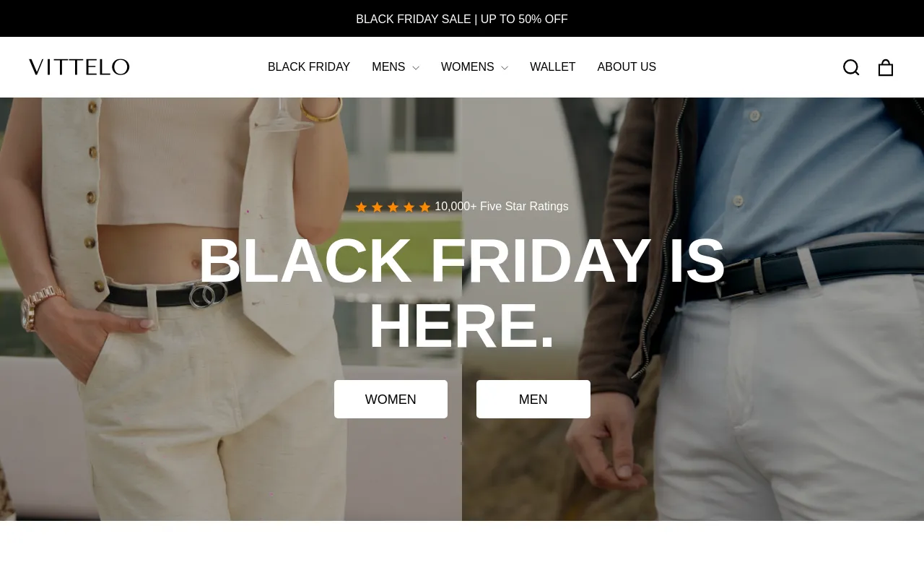This screenshot has height=578, width=924.
Task: Click the fifth orange rating star
Action: (424, 207)
